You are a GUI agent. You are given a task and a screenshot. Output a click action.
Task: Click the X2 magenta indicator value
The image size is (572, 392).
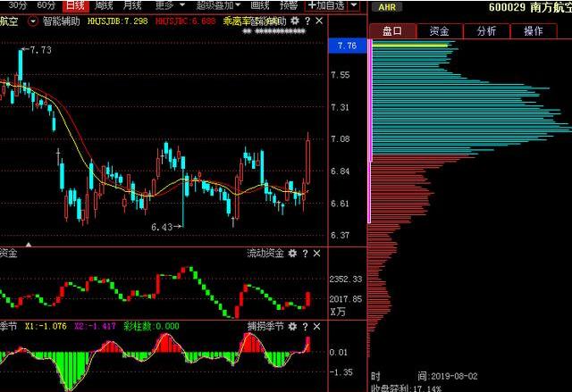95,326
